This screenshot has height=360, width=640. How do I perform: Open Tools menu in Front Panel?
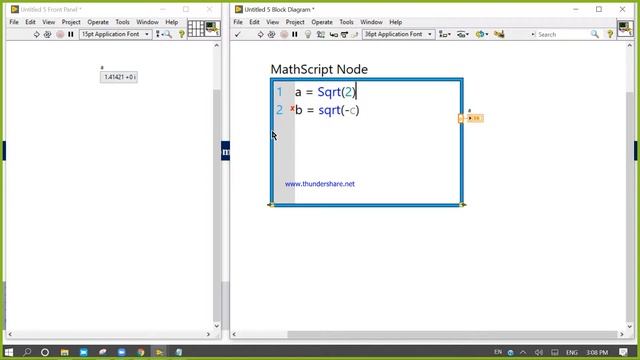[x=122, y=22]
